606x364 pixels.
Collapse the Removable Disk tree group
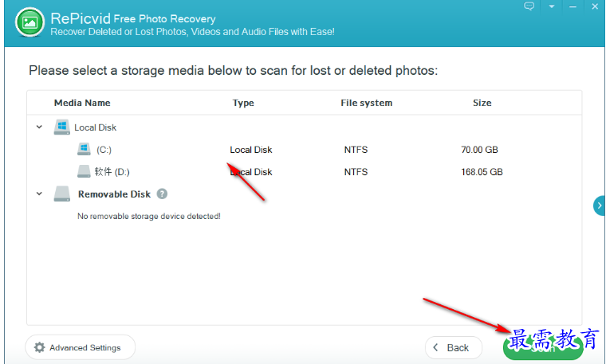39,194
